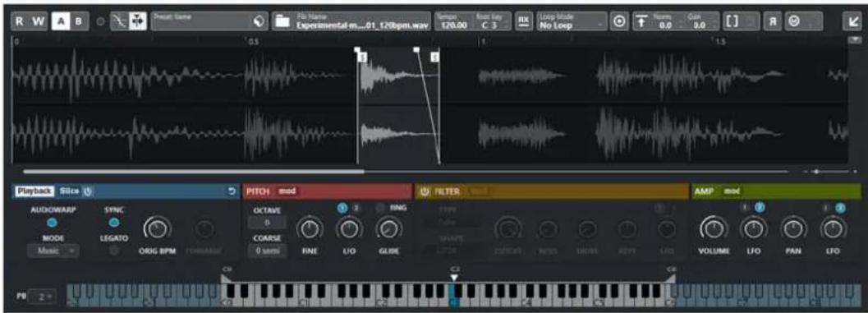Click the Glide knob

click(390, 228)
